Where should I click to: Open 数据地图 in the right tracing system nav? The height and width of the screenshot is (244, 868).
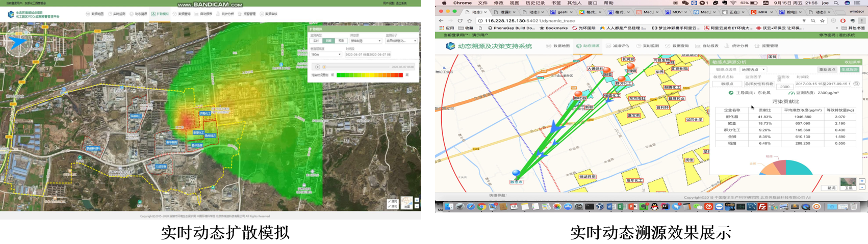point(558,46)
